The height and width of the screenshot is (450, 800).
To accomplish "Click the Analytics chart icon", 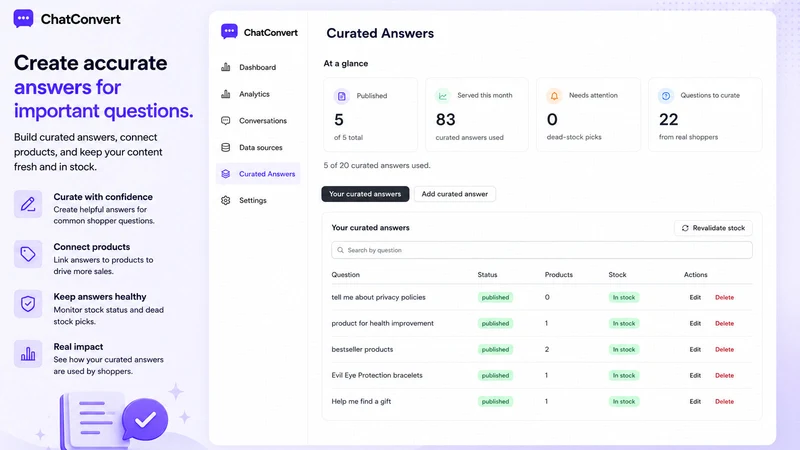I will point(226,94).
